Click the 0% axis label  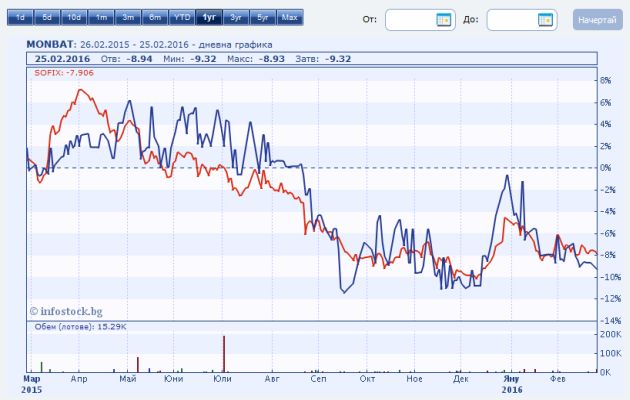coord(605,168)
